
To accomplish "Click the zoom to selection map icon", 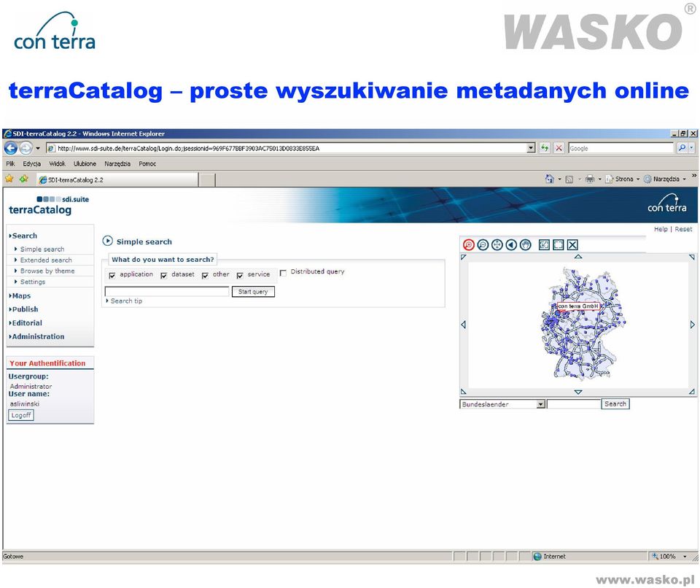I will pyautogui.click(x=544, y=245).
